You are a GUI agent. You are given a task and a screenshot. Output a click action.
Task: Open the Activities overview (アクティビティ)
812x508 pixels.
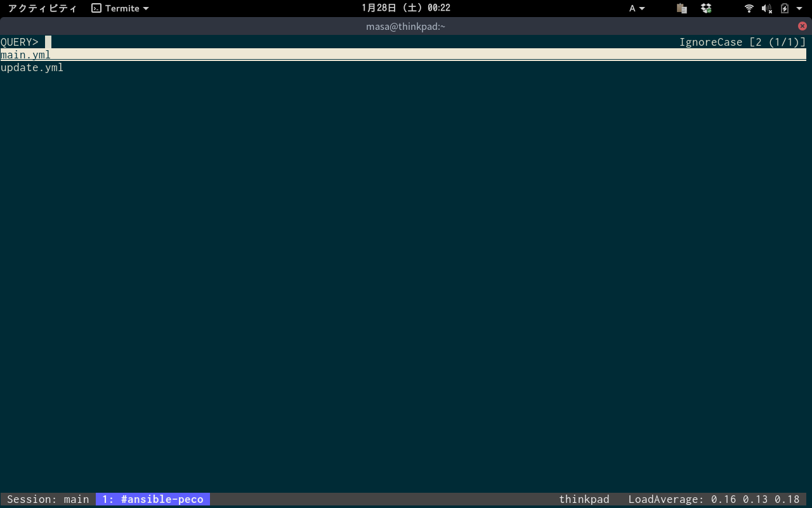pyautogui.click(x=43, y=8)
